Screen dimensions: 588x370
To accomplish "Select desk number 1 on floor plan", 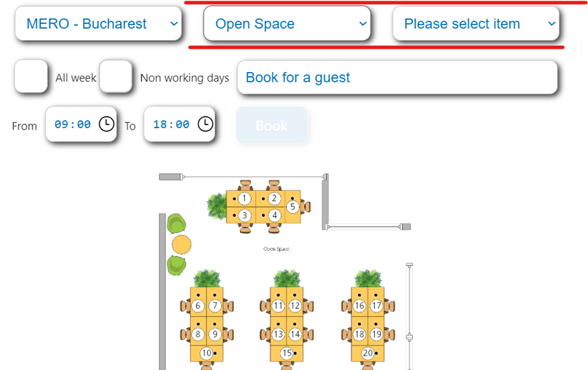I will [x=244, y=198].
